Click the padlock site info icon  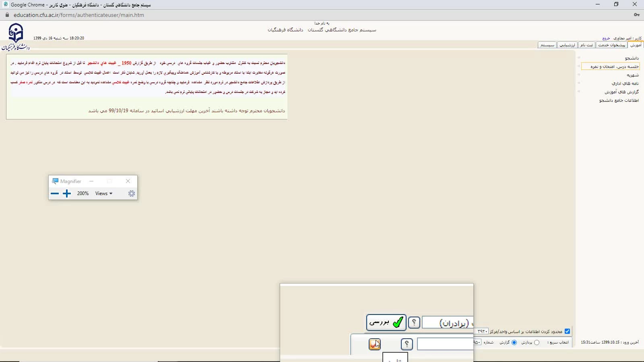(7, 15)
